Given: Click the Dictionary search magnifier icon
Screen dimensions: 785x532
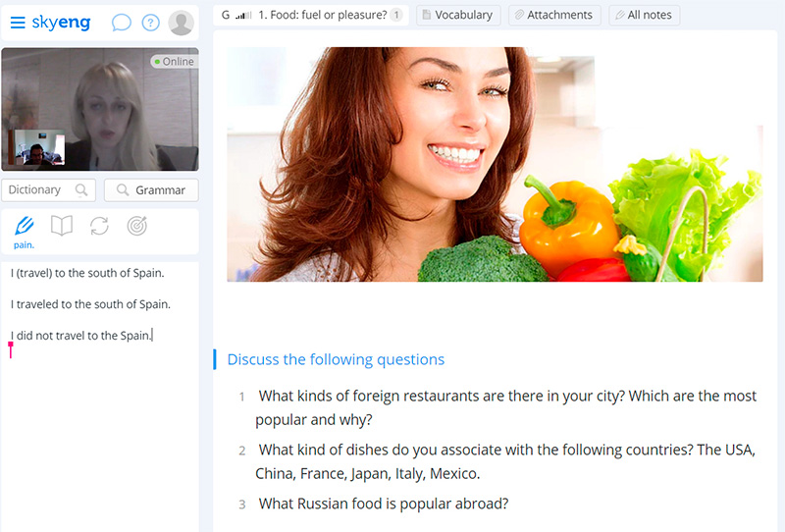Looking at the screenshot, I should [x=81, y=189].
